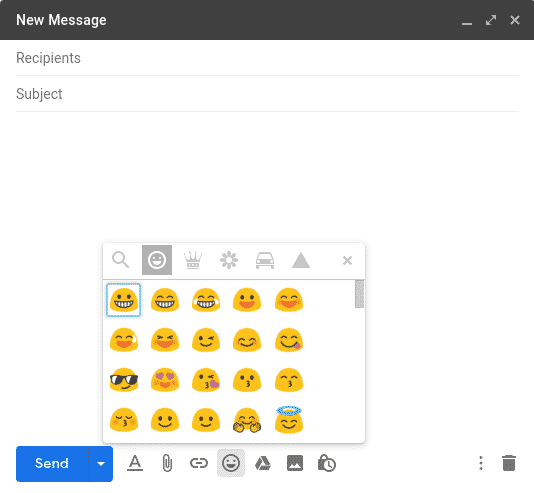Viewport: 534px width, 493px height.
Task: Toggle confidential mode lock-clock icon
Action: [327, 463]
